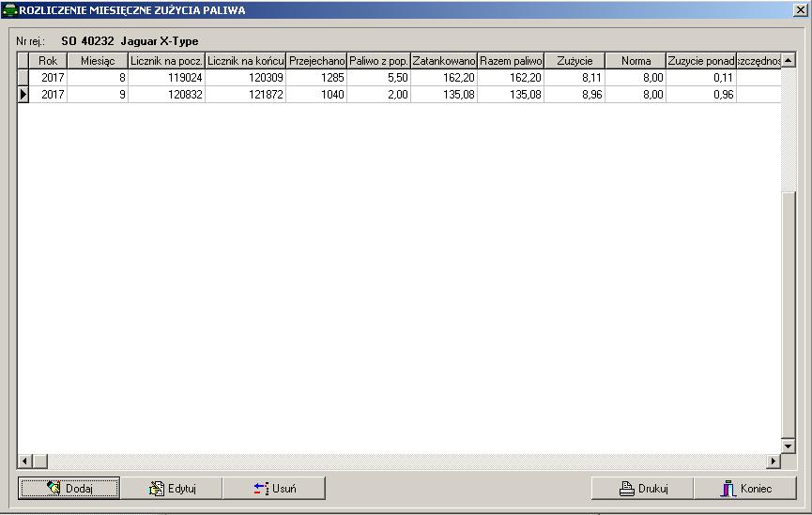Click the vehicle label SO 40232 Jaguar X-Type
The height and width of the screenshot is (515, 812).
pyautogui.click(x=130, y=41)
